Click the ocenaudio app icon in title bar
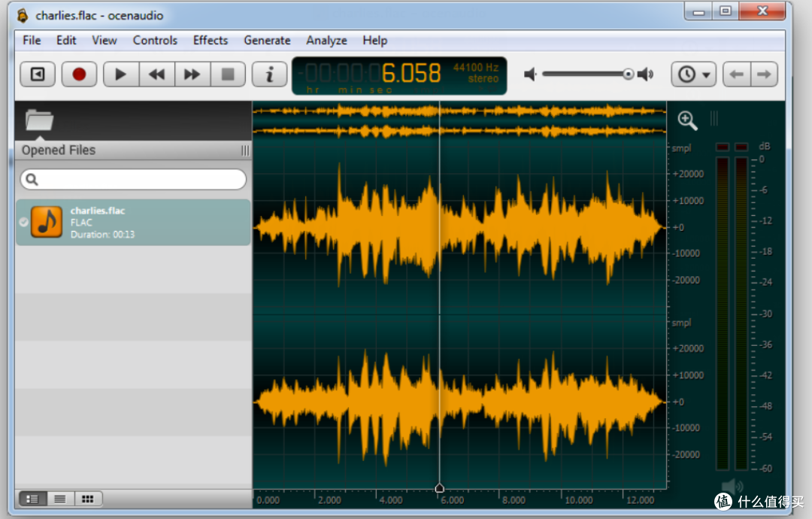The height and width of the screenshot is (519, 812). click(x=23, y=16)
